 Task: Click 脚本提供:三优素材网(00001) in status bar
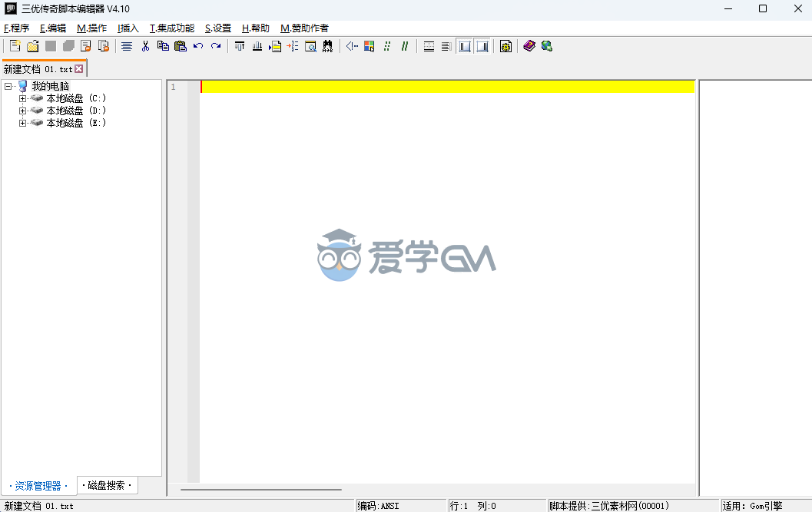pos(609,506)
